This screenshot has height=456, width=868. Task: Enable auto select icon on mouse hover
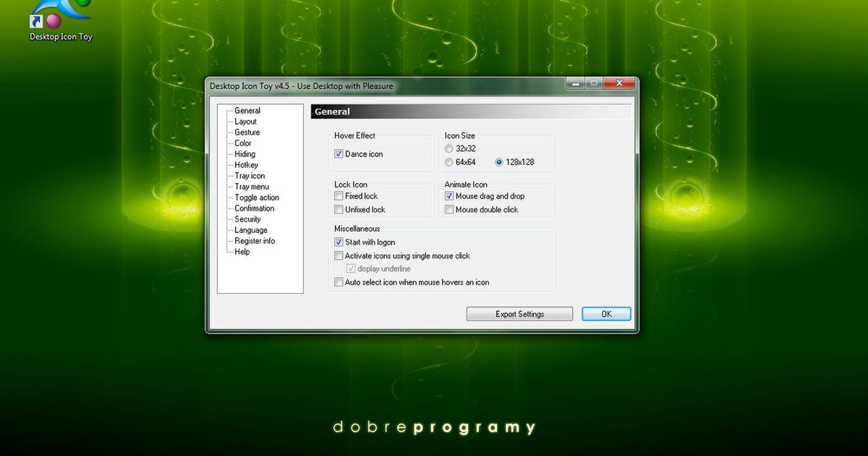(338, 282)
